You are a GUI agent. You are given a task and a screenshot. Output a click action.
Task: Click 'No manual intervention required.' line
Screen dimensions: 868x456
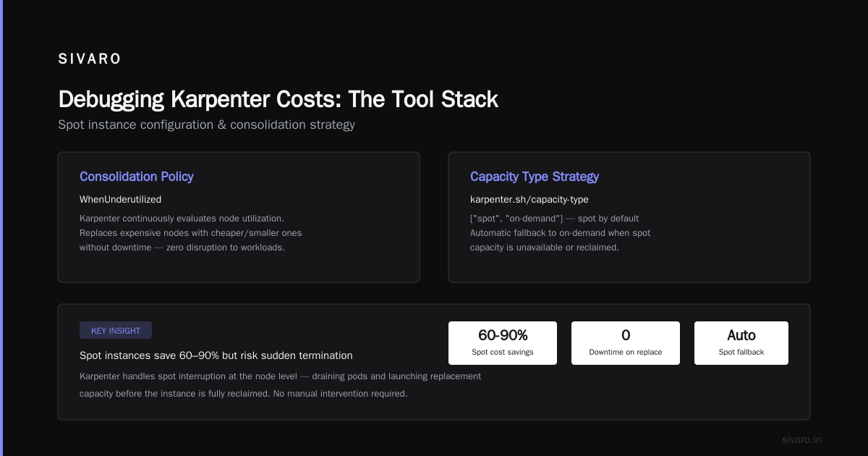coord(244,394)
